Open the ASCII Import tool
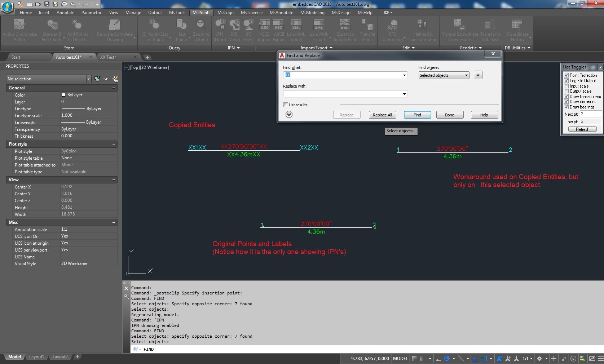 [x=264, y=25]
